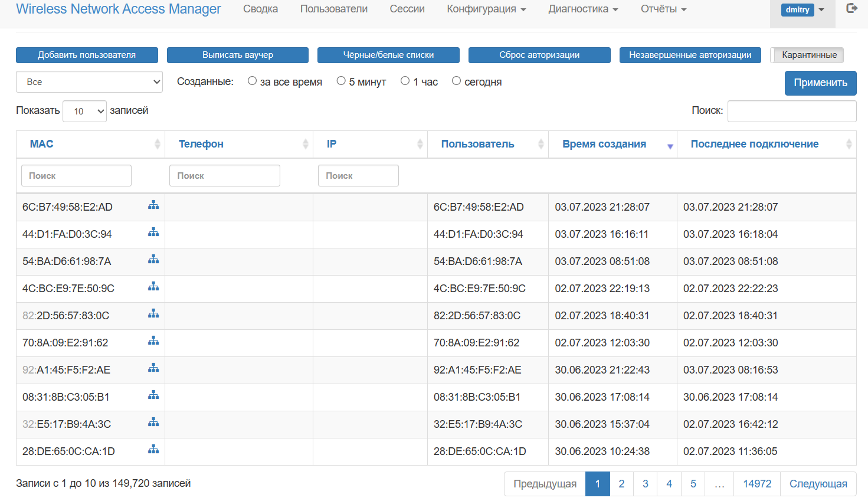868x501 pixels.
Task: Click network icon for 54:BA:D6:61:98:7A
Action: 153,259
